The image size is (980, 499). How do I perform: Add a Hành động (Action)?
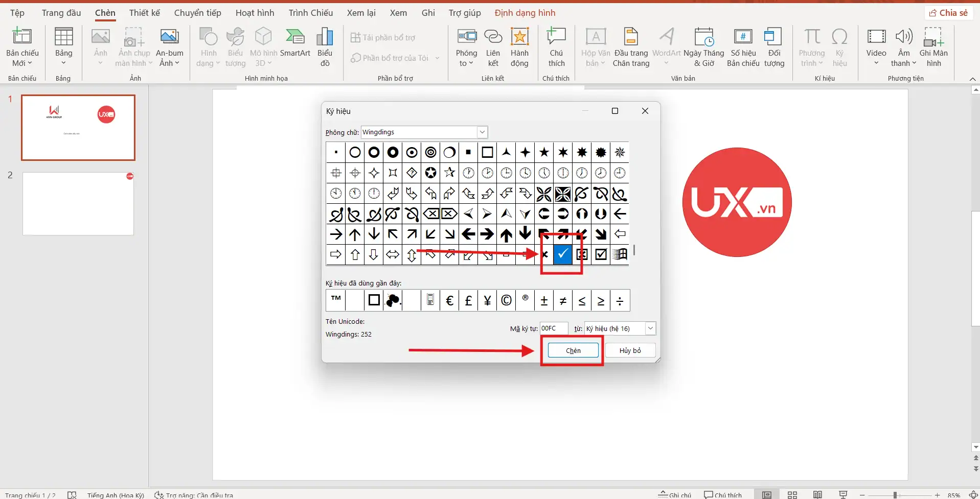pyautogui.click(x=519, y=46)
